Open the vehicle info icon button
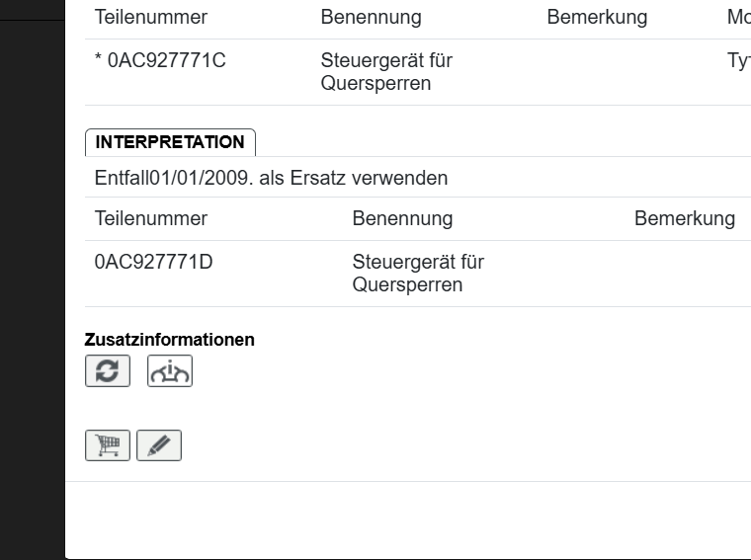Screen dimensions: 751x560 point(170,370)
